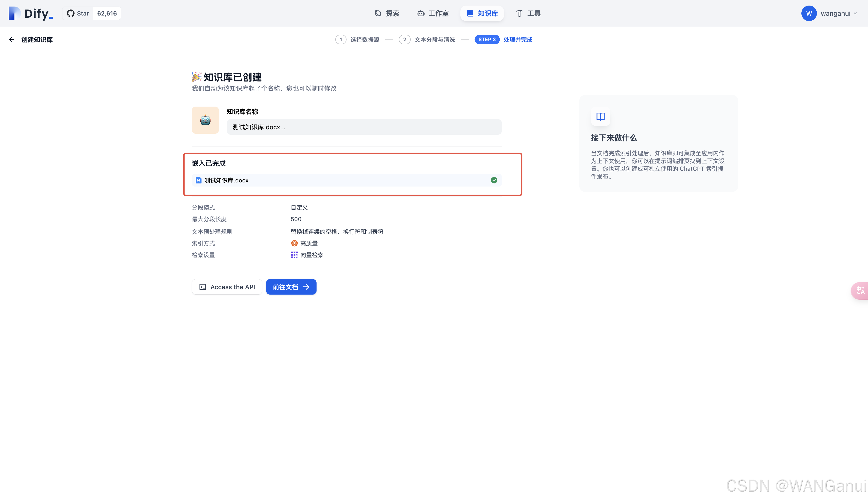This screenshot has width=868, height=500.
Task: Click the 知识库名称 input field
Action: (364, 127)
